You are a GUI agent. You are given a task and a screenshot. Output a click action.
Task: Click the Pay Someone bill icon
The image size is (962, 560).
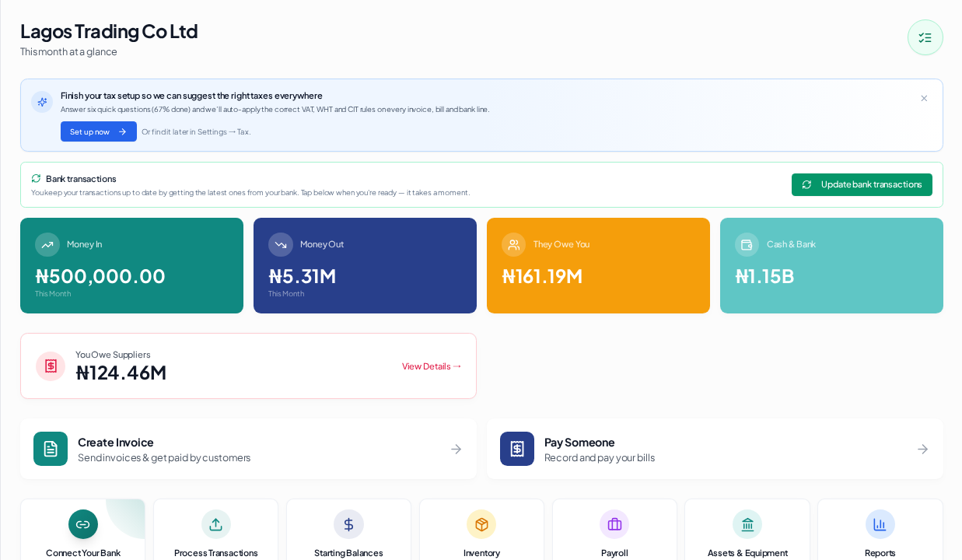517,449
